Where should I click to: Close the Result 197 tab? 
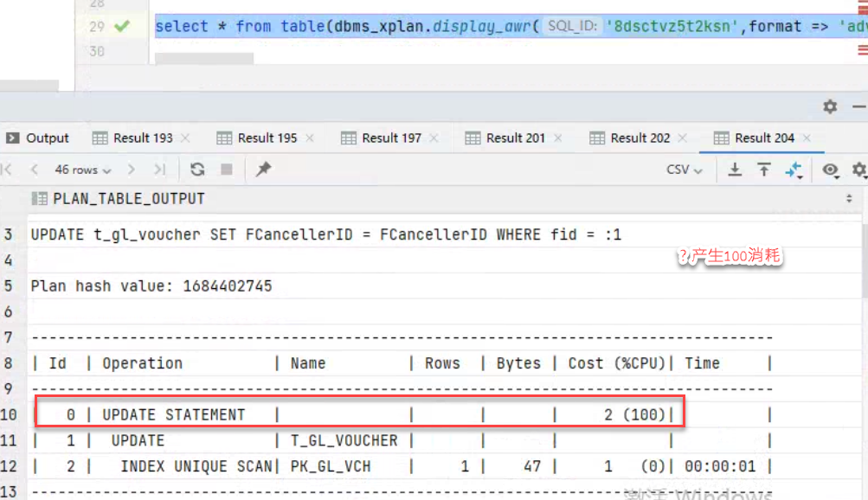(x=434, y=138)
